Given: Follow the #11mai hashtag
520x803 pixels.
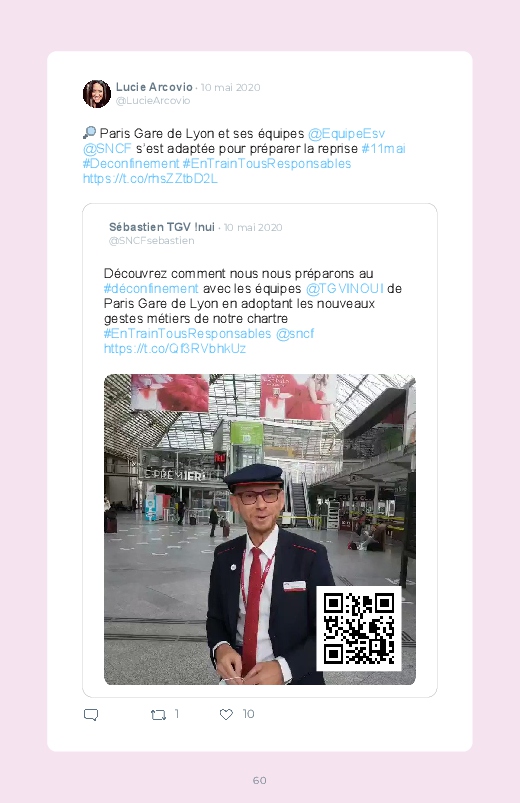Looking at the screenshot, I should [x=383, y=149].
